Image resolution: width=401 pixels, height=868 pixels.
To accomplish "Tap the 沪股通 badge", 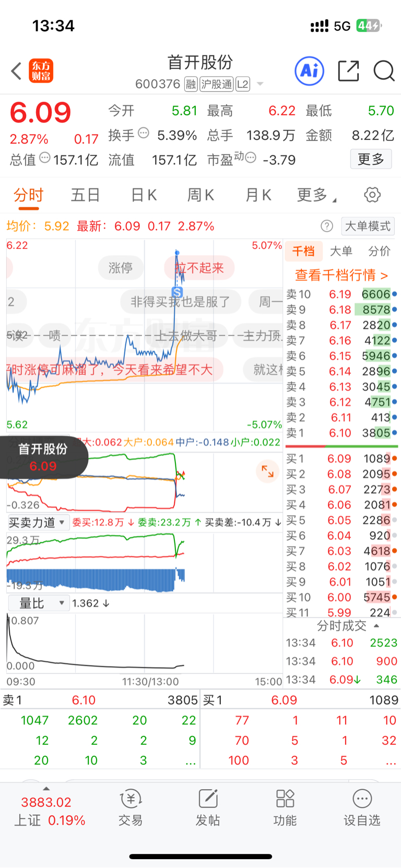I will pyautogui.click(x=217, y=84).
